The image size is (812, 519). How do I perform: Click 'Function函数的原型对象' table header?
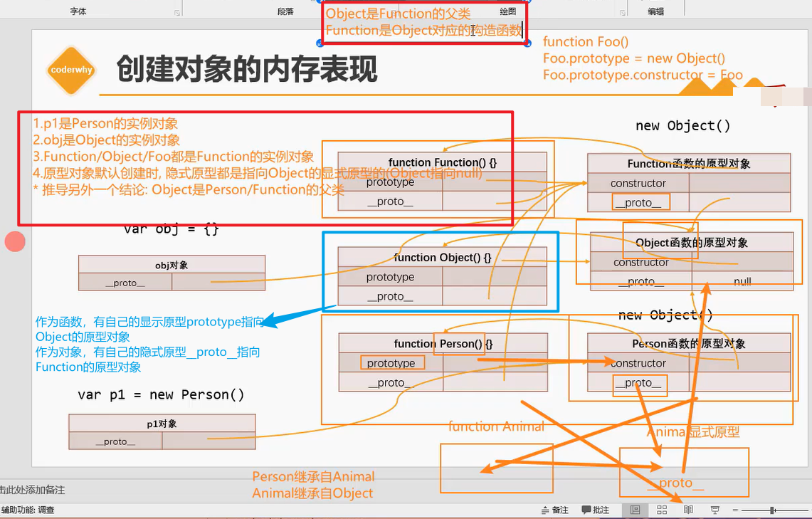tap(689, 164)
